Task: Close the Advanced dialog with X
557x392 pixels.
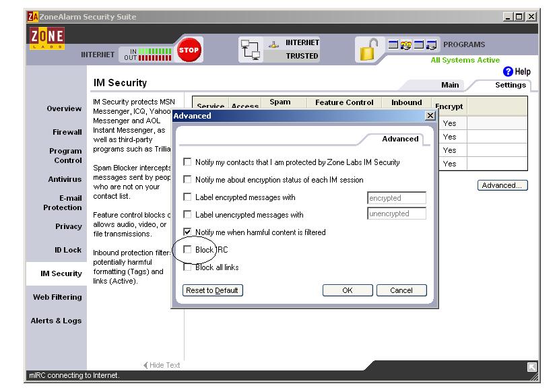Action: coord(430,115)
